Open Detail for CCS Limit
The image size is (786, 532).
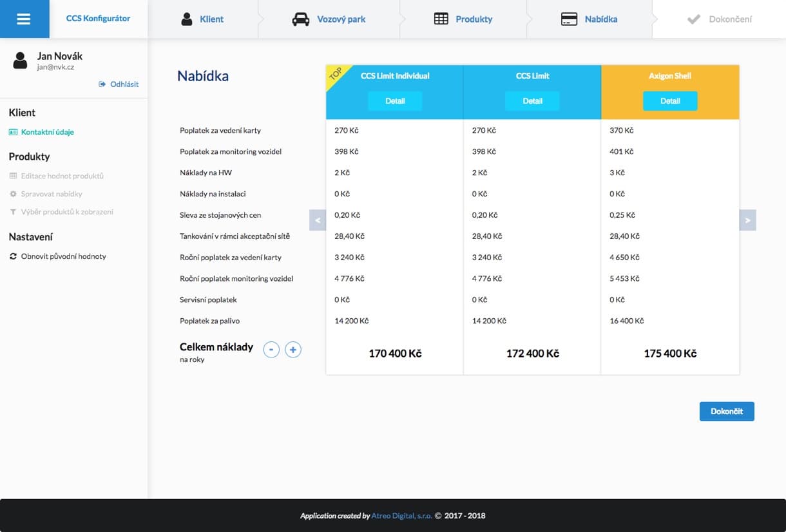coord(532,101)
